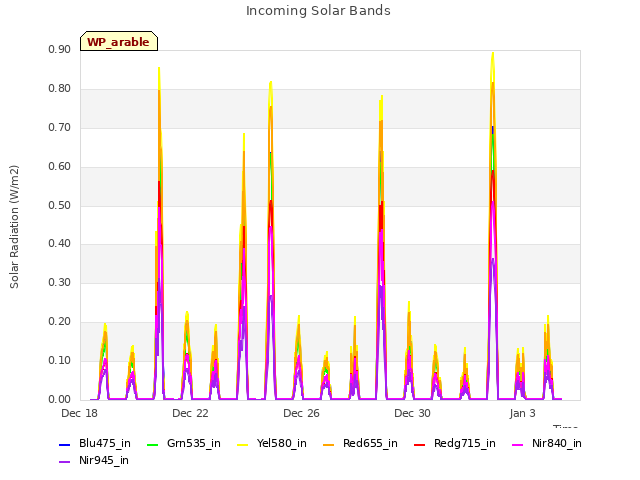Click the 0.90 y-axis tick label
Viewport: 640px width, 480px height.
pyautogui.click(x=60, y=50)
